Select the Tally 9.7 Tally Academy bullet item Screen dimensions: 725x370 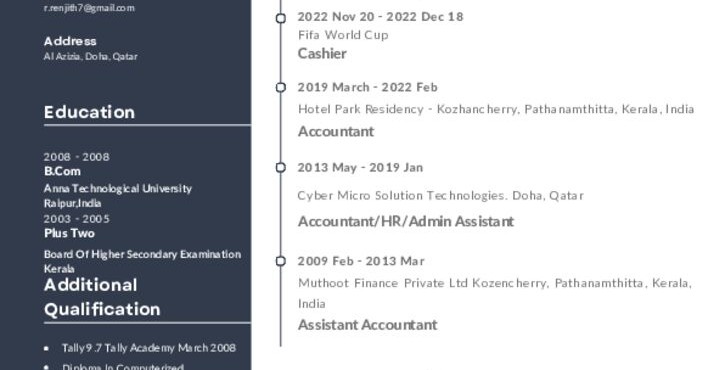pyautogui.click(x=149, y=348)
